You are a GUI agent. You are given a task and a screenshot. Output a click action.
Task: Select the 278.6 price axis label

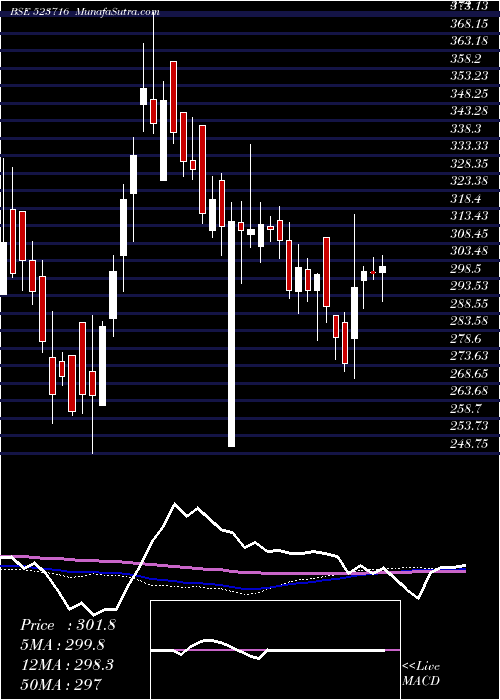(466, 339)
